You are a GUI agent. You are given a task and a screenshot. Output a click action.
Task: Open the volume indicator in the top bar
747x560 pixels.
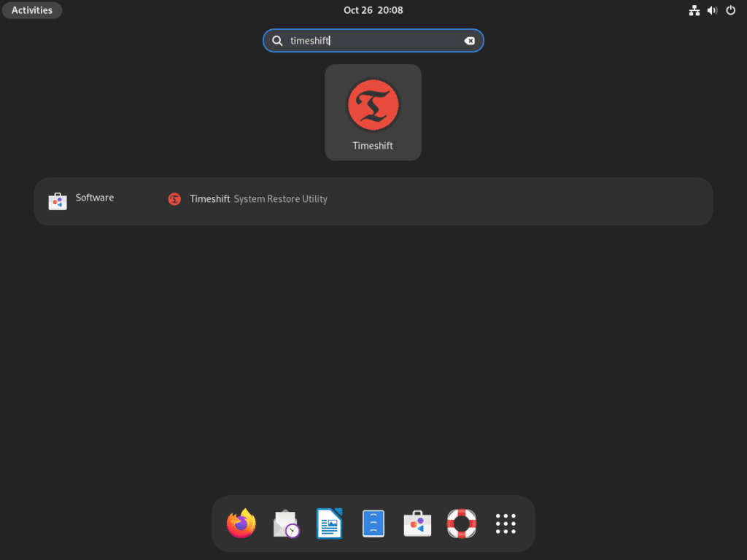click(712, 10)
